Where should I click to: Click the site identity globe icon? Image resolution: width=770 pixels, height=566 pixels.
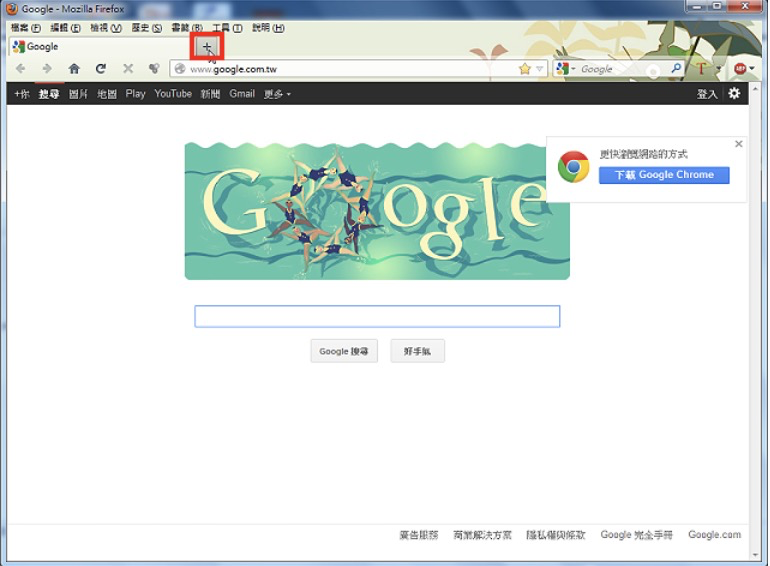pyautogui.click(x=180, y=69)
